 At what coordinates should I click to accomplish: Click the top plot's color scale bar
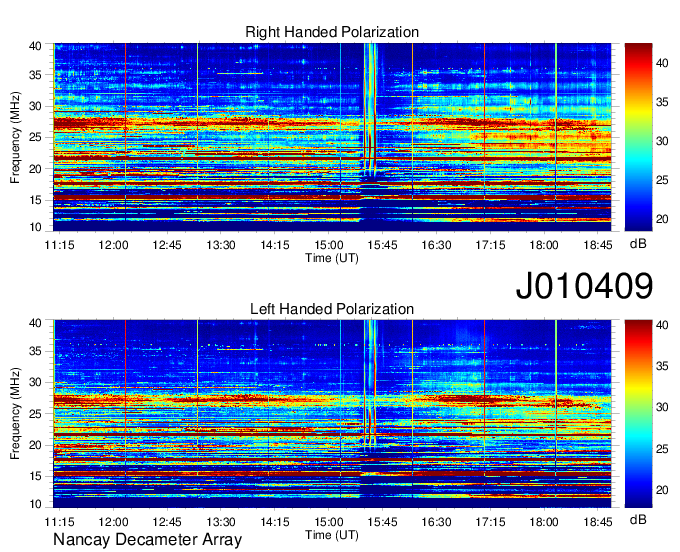(638, 137)
